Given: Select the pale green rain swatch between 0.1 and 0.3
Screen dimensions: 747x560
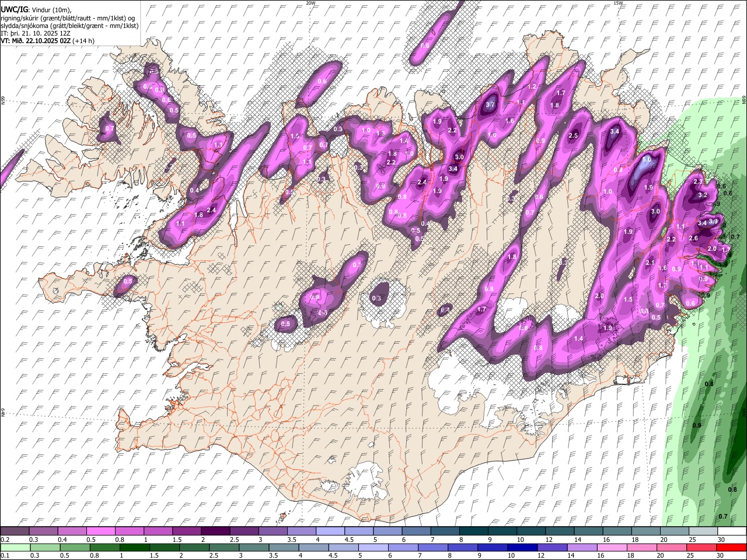Looking at the screenshot, I should coord(15,548).
